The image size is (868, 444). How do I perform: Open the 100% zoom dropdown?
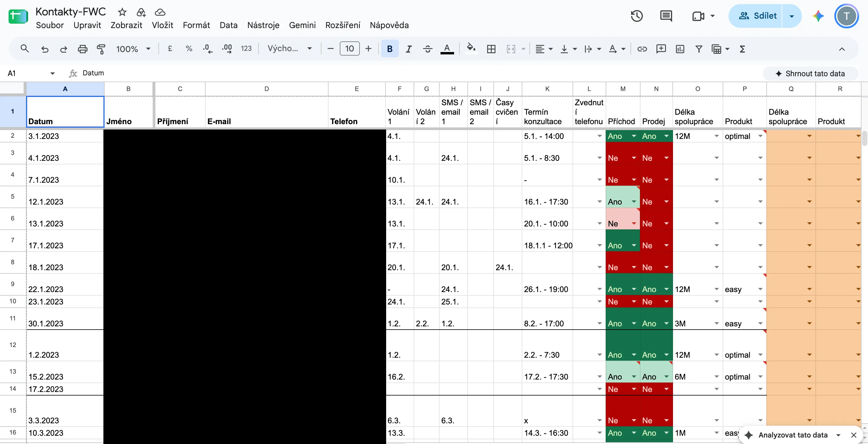click(x=133, y=49)
